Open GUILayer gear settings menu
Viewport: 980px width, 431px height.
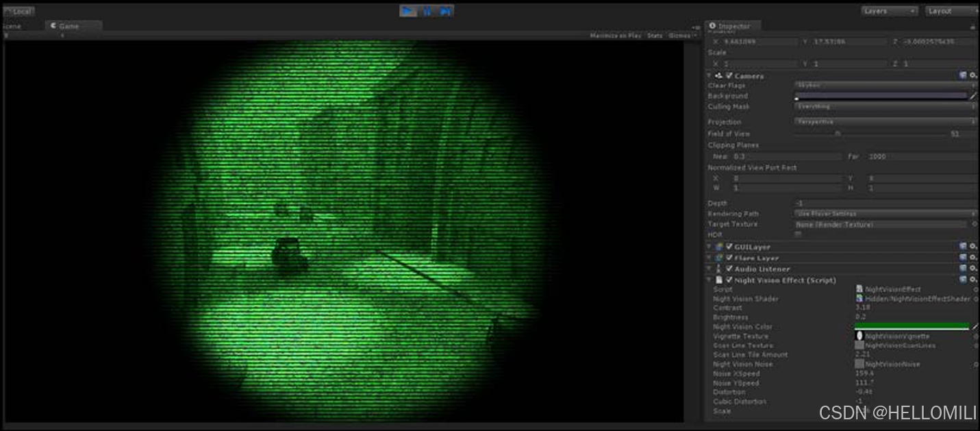click(973, 247)
